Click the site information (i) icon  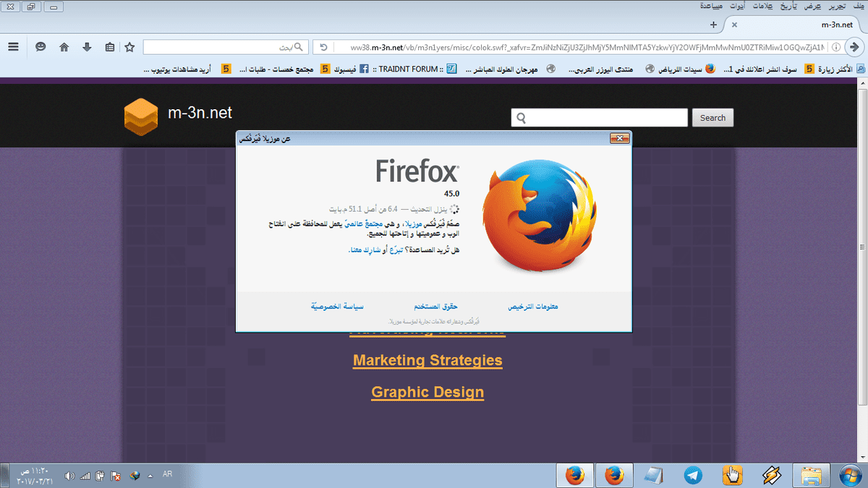[836, 47]
